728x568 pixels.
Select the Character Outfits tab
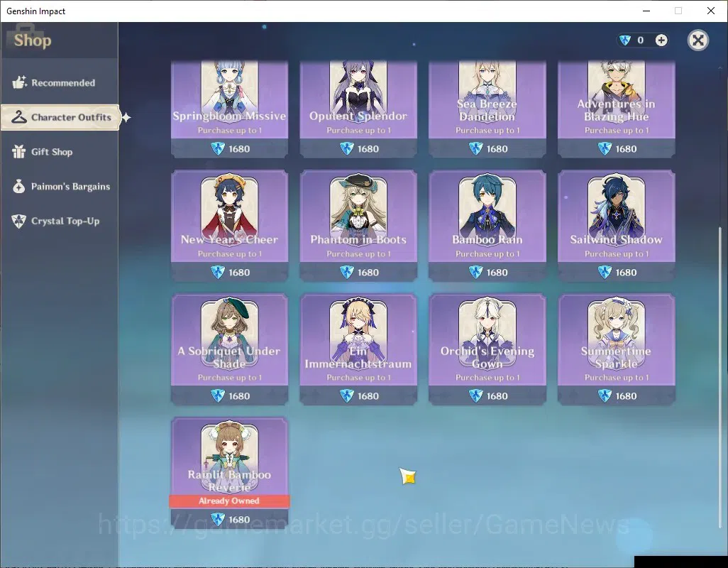[x=60, y=117]
